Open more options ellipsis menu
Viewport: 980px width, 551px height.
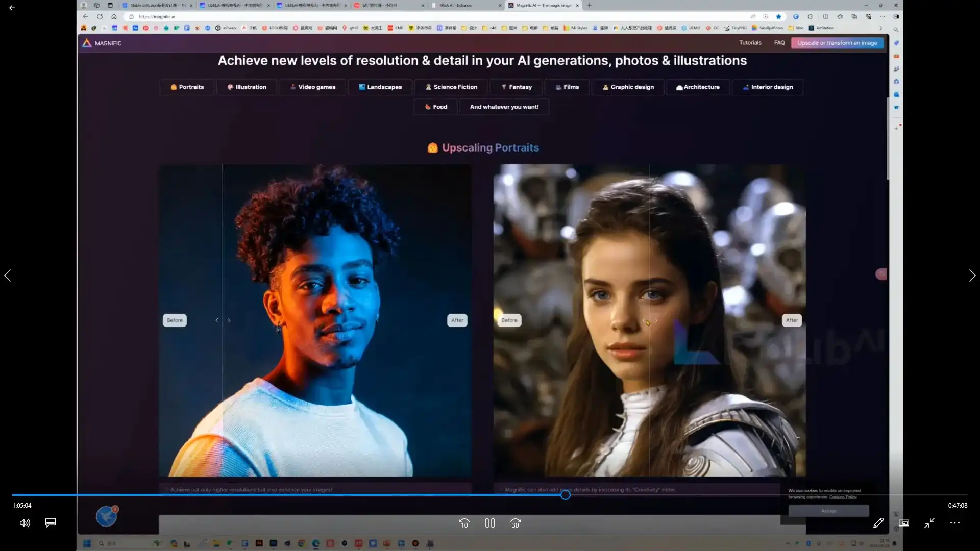954,523
